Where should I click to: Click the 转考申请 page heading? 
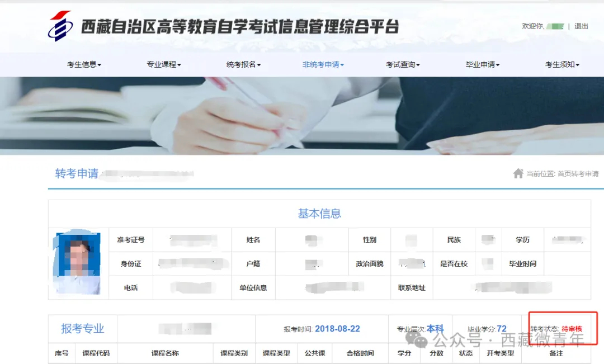pos(77,173)
